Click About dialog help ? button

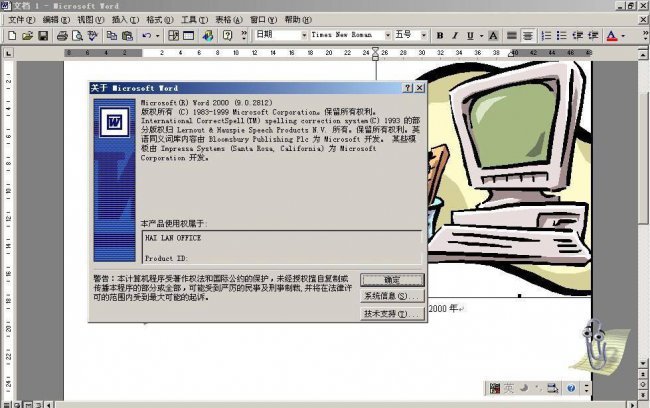coord(407,88)
